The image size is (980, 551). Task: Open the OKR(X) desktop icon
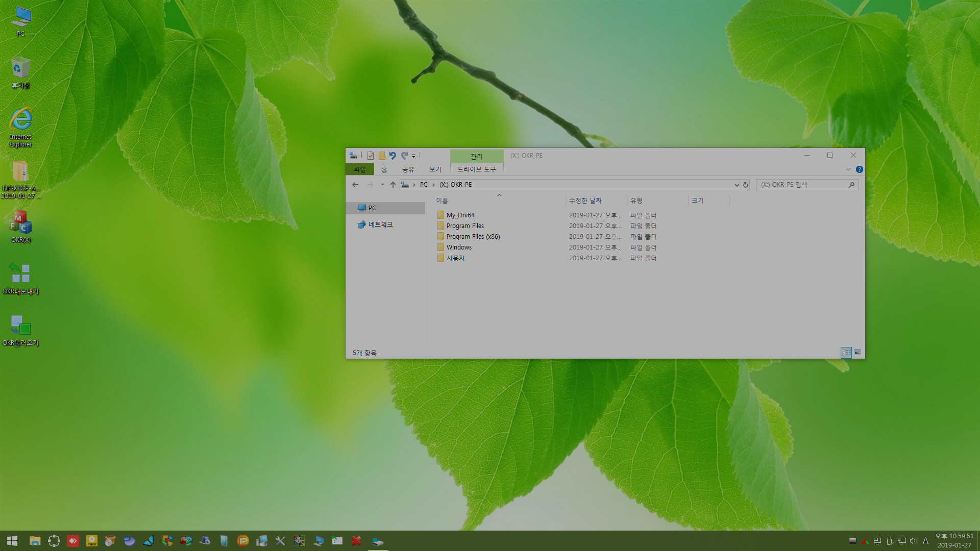[21, 227]
